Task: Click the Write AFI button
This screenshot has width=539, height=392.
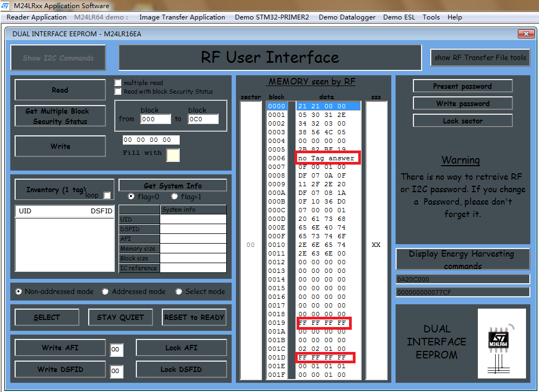Action: pos(60,348)
